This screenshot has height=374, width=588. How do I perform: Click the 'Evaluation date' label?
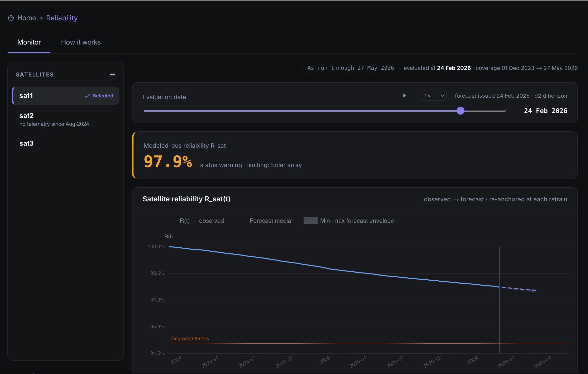point(164,97)
